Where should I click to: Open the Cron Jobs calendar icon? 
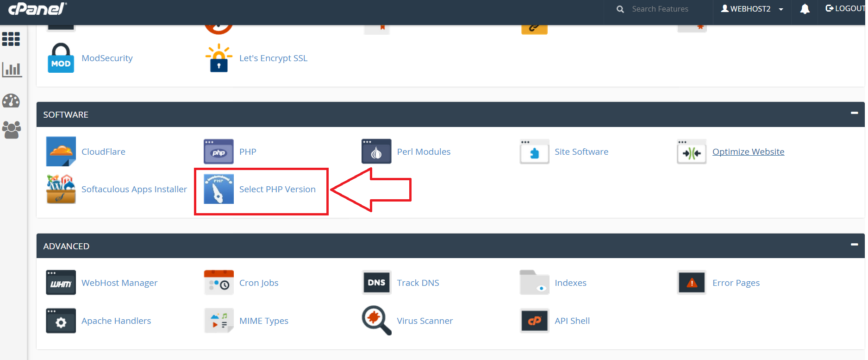[219, 283]
